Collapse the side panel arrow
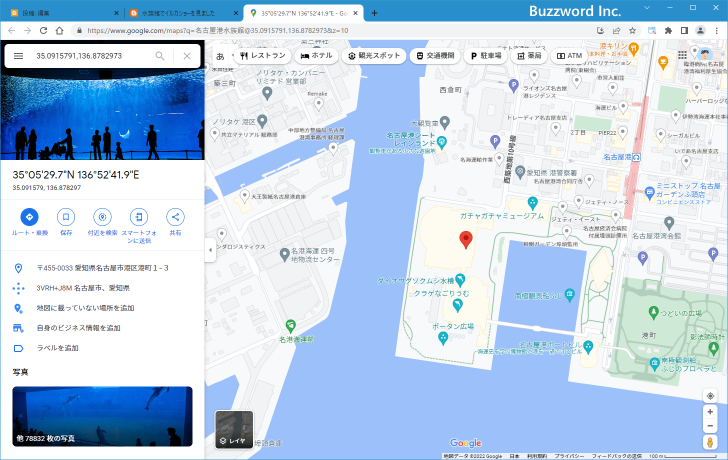 pos(210,250)
